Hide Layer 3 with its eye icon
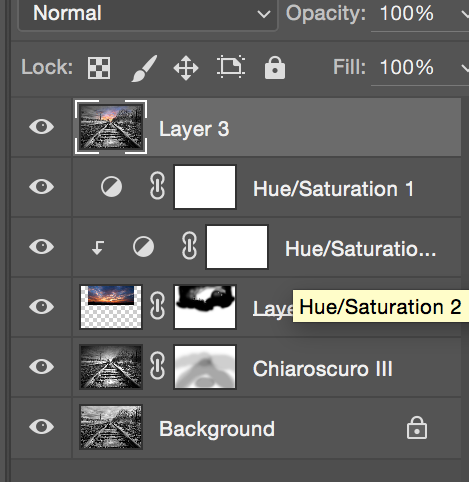Image resolution: width=469 pixels, height=482 pixels. (41, 127)
